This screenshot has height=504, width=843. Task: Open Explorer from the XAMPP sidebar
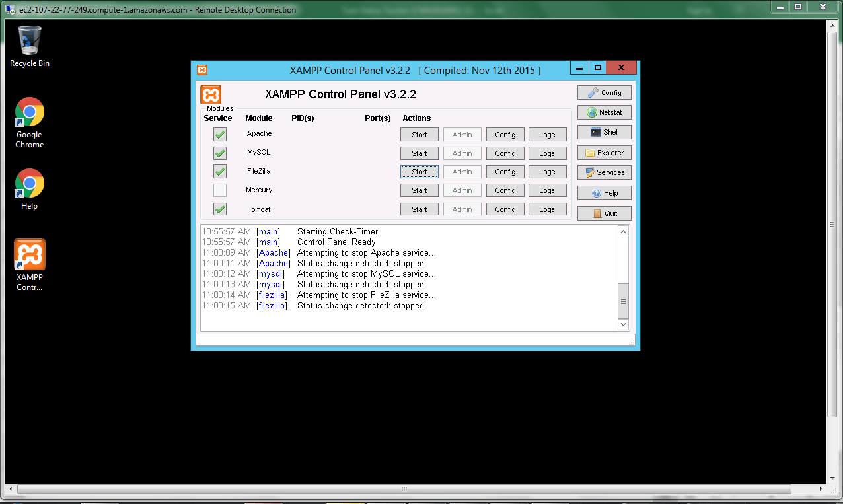[x=604, y=153]
